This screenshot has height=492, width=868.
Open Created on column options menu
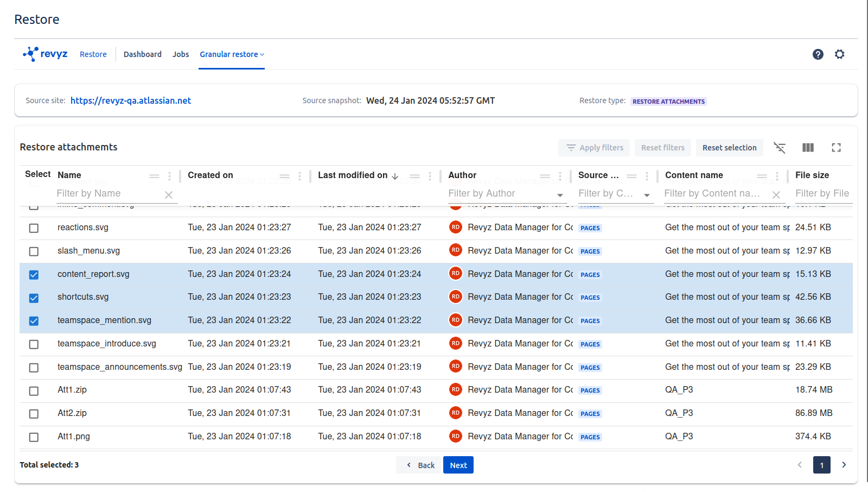299,176
